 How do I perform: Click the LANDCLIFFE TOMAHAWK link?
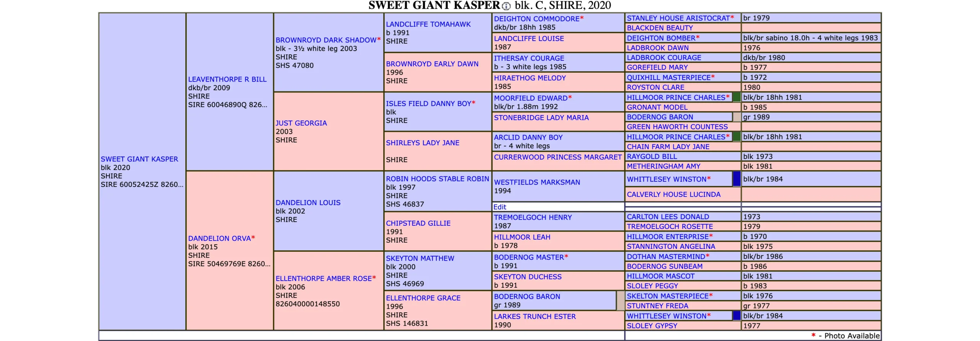(x=428, y=24)
